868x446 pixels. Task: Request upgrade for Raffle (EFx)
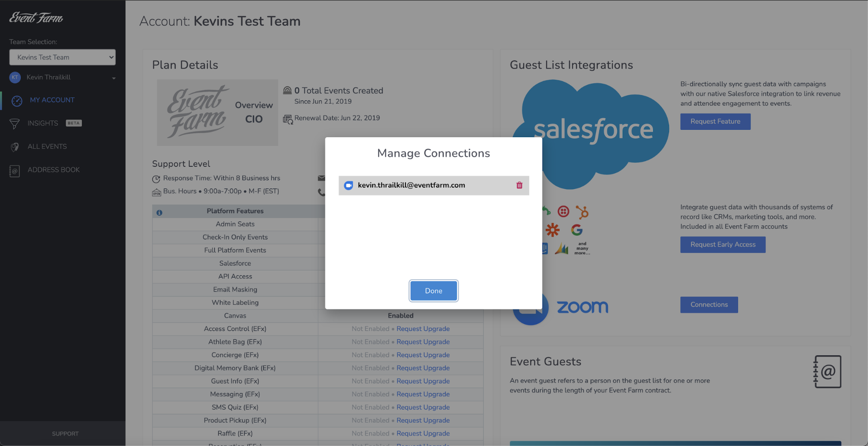[x=423, y=433]
